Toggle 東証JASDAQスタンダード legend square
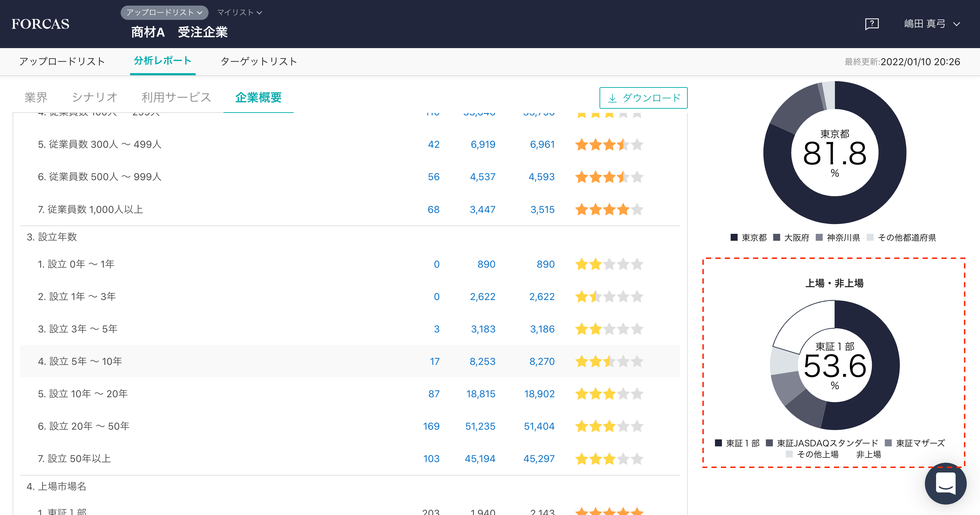The image size is (980, 515). [x=769, y=443]
